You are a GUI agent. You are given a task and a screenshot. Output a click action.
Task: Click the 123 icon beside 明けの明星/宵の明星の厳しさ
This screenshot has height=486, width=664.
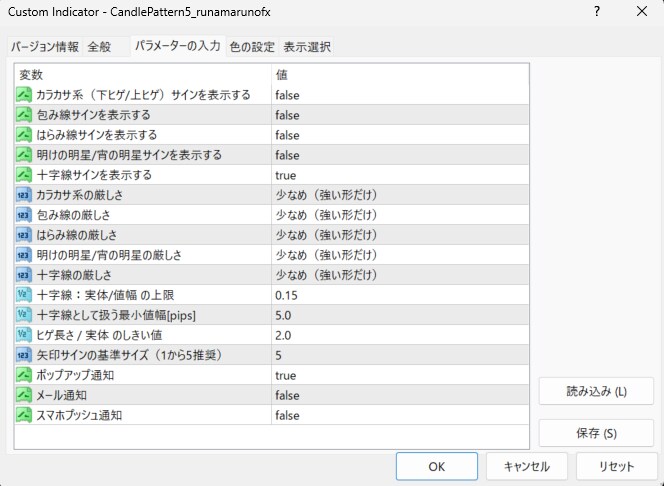pyautogui.click(x=24, y=255)
